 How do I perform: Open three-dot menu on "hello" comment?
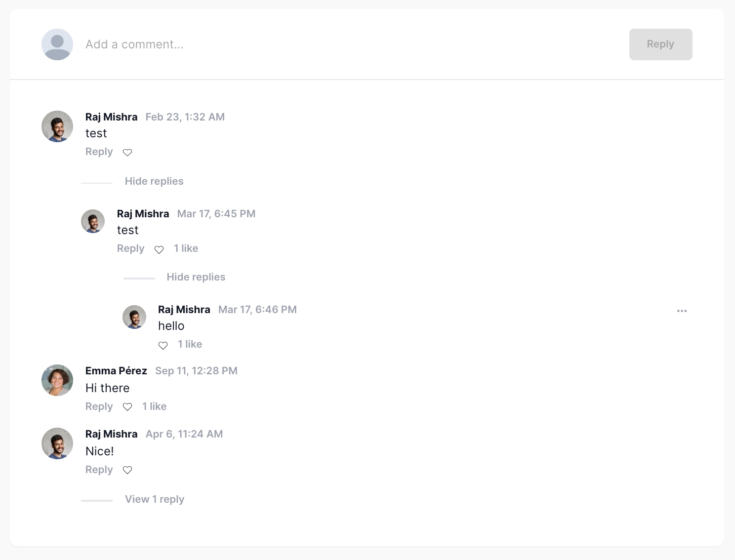[x=682, y=311]
